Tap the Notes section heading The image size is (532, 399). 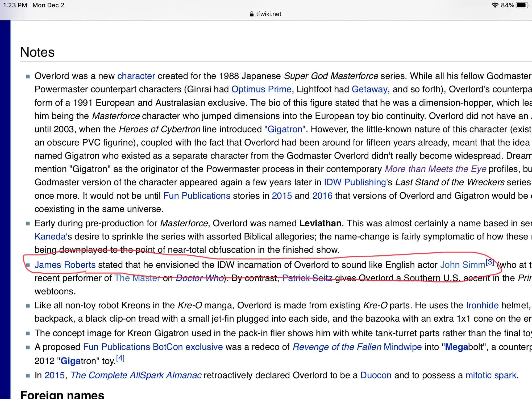tap(37, 52)
